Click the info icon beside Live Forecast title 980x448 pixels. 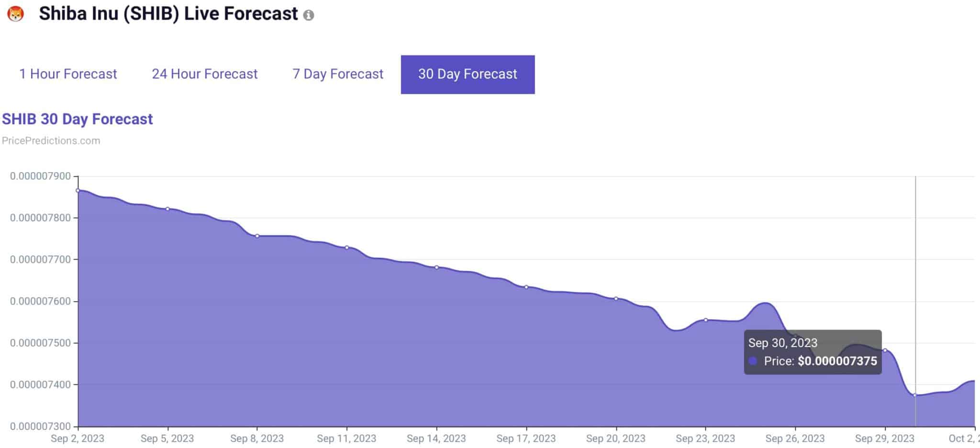(x=309, y=15)
